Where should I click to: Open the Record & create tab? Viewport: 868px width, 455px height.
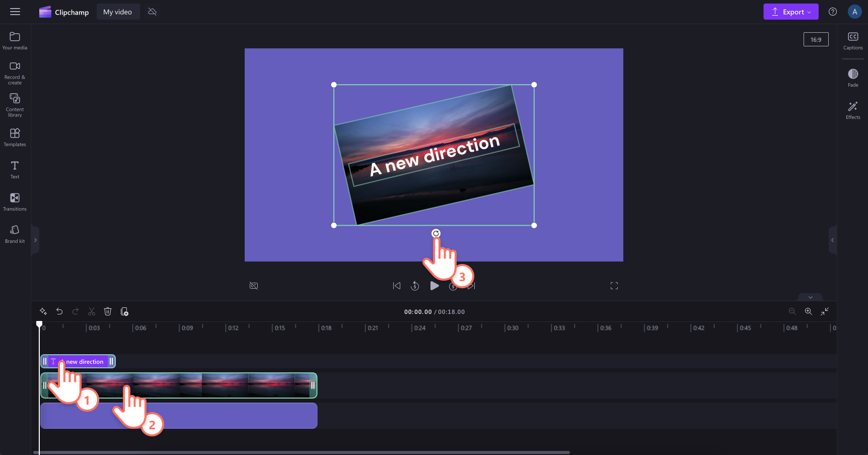tap(15, 73)
